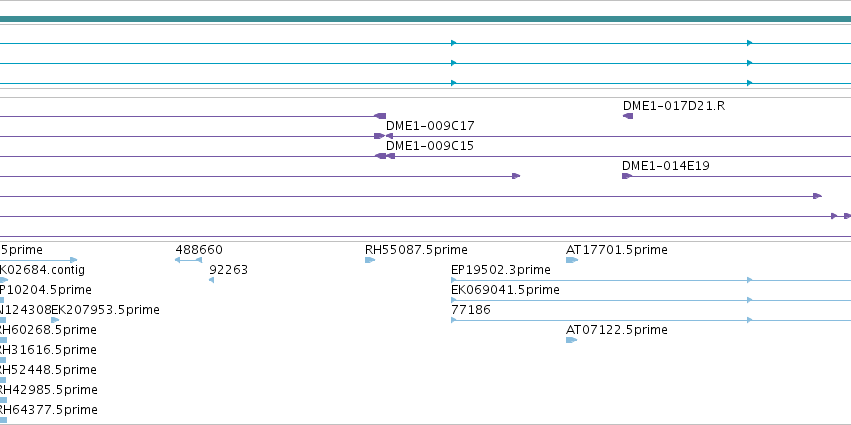Click the K02684.contig label

point(42,270)
